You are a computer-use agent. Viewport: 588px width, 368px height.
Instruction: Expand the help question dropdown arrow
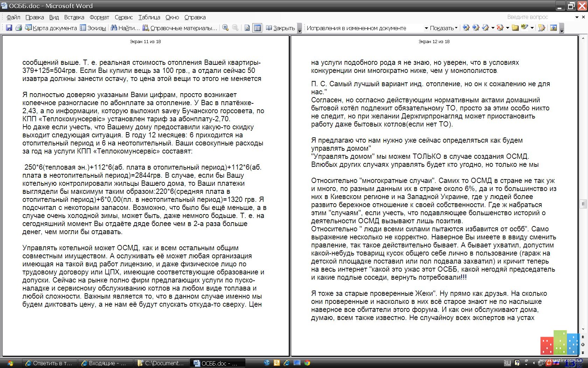577,17
